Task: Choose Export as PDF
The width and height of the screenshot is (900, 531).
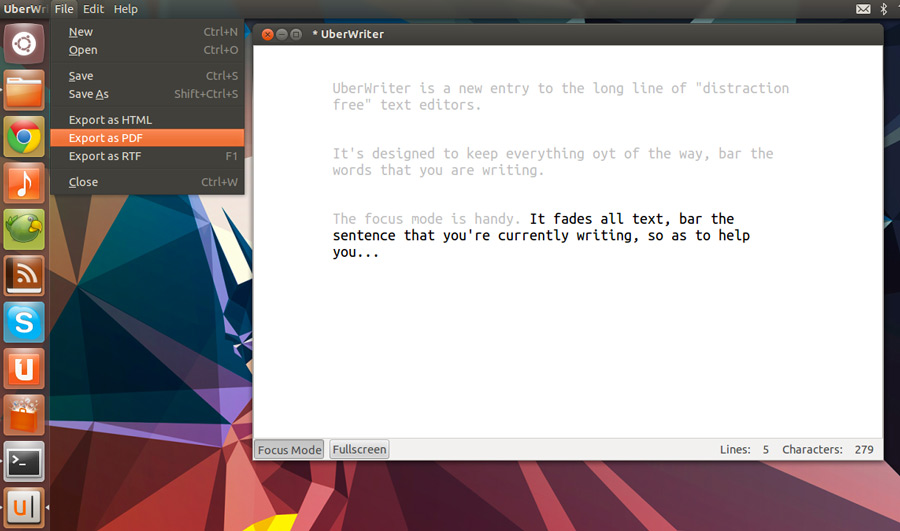Action: click(147, 138)
